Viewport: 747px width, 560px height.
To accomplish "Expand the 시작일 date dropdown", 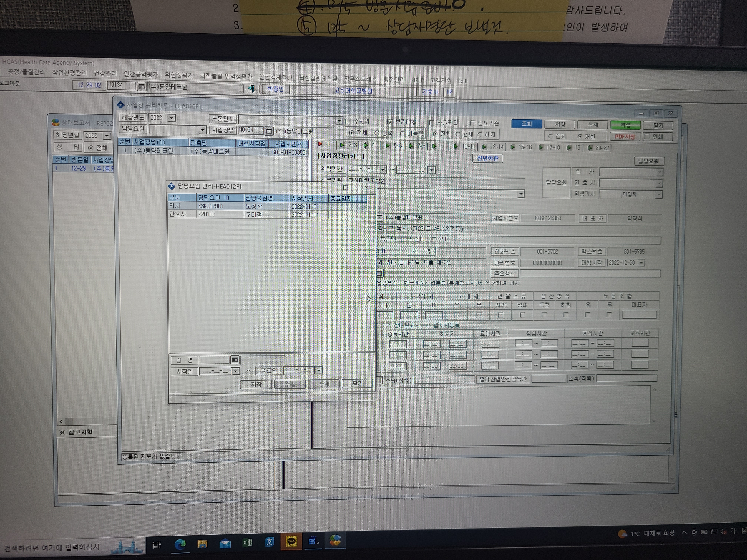I will [x=236, y=371].
